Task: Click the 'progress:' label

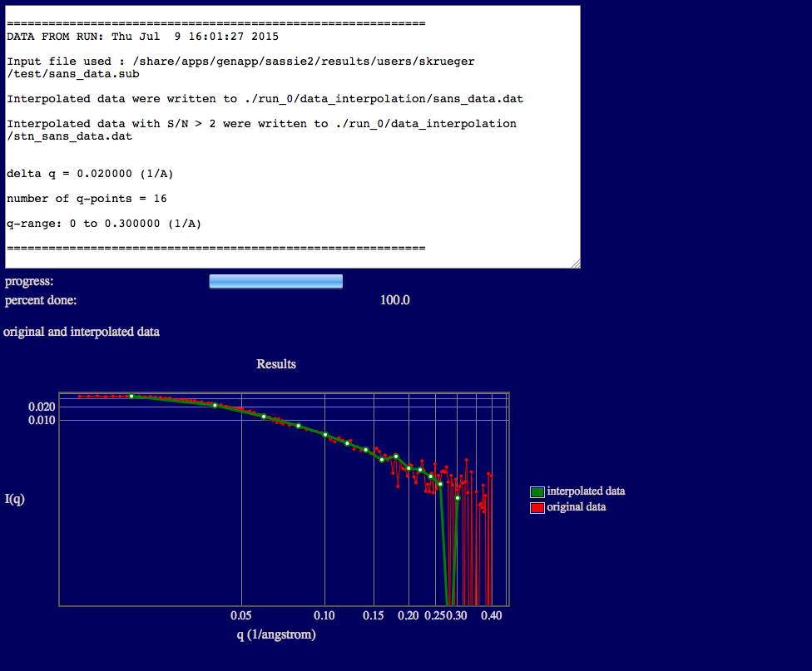Action: pos(29,282)
